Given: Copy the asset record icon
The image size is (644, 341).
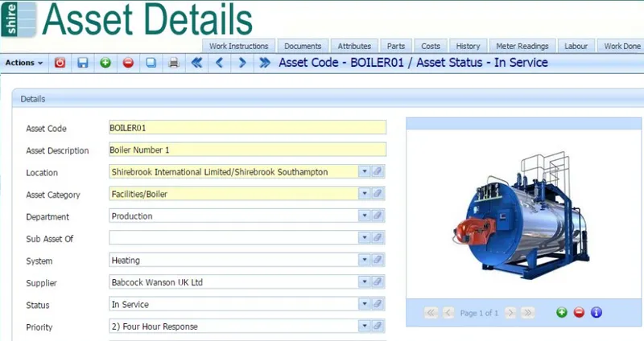Looking at the screenshot, I should click(151, 63).
